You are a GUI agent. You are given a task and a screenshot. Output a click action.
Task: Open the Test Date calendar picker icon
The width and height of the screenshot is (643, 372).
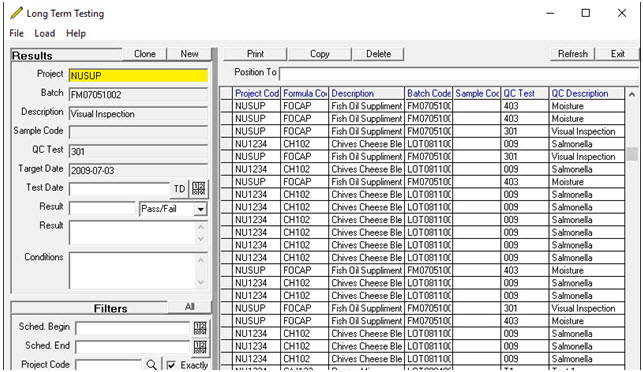[x=199, y=189]
